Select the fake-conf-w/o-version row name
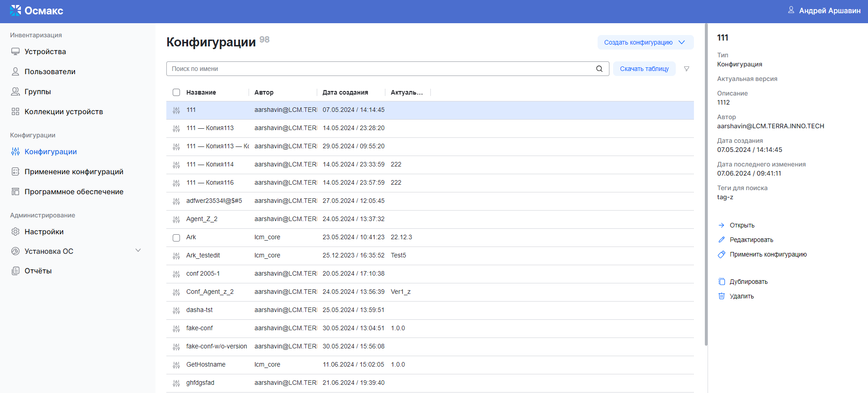This screenshot has width=868, height=393. [216, 346]
